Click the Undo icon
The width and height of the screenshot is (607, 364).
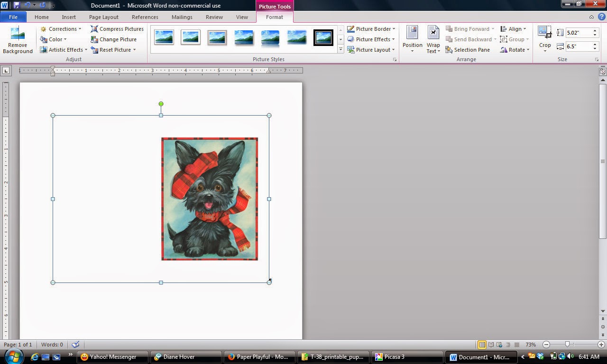coord(27,5)
